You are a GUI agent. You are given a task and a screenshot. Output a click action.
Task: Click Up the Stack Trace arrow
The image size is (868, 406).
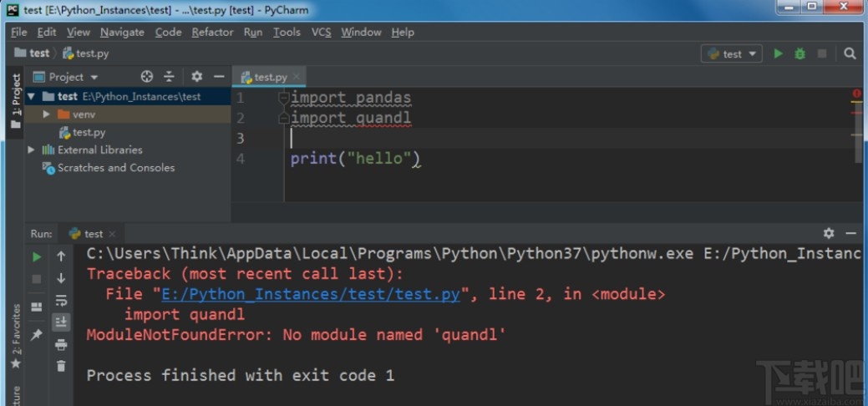pos(61,256)
